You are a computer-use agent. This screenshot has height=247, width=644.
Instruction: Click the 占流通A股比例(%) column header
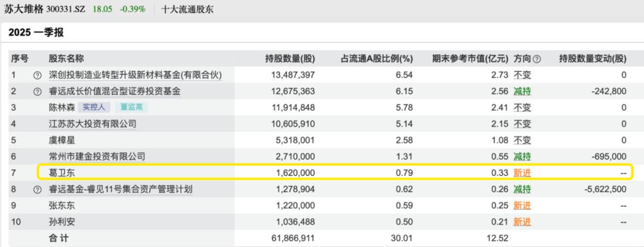(x=376, y=59)
